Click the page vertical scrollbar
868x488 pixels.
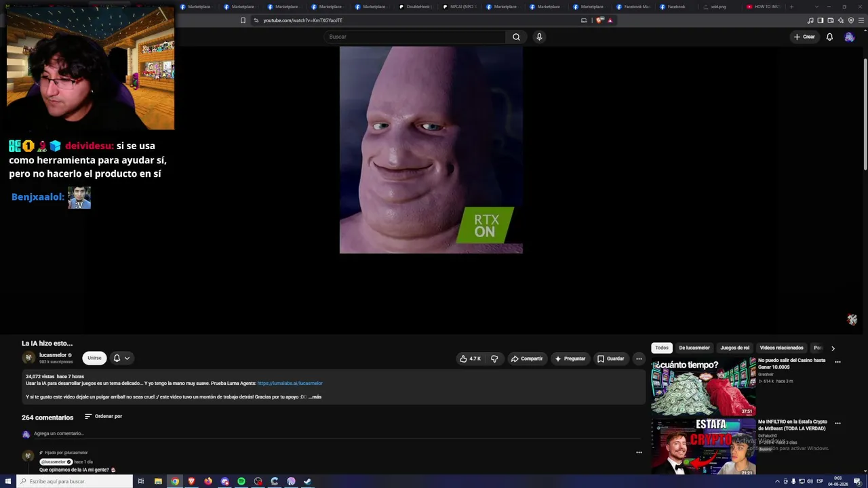click(x=865, y=115)
